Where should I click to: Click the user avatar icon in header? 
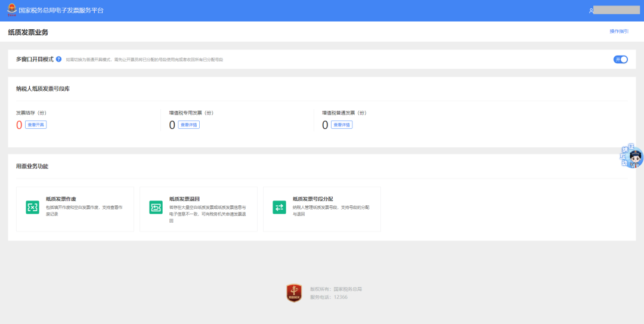tap(591, 11)
